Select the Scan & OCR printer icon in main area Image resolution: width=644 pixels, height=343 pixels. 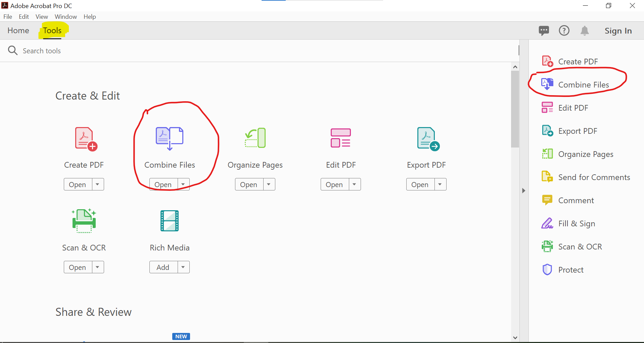[x=84, y=221]
